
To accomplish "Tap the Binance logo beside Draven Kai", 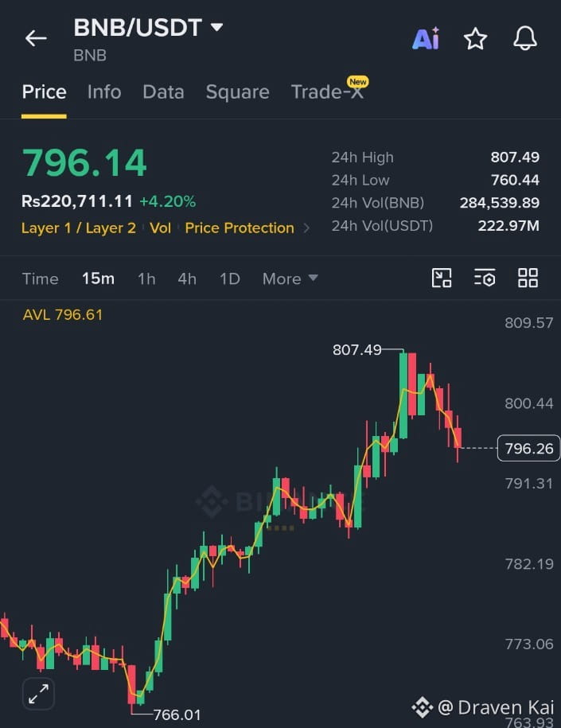I will click(x=423, y=707).
